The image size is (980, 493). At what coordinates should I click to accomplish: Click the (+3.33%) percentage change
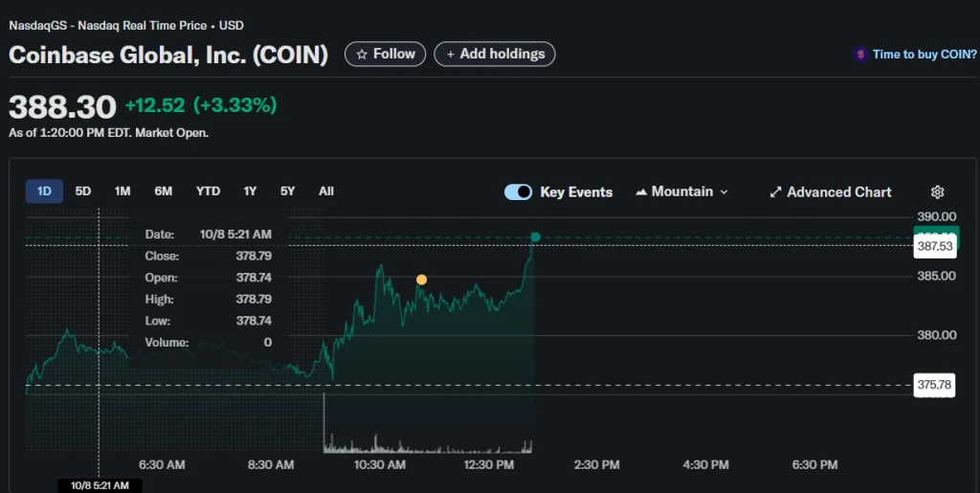point(235,105)
